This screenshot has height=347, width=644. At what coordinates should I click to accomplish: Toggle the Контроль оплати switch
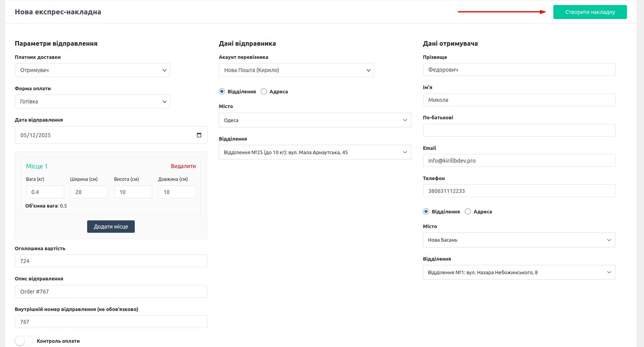[24, 341]
